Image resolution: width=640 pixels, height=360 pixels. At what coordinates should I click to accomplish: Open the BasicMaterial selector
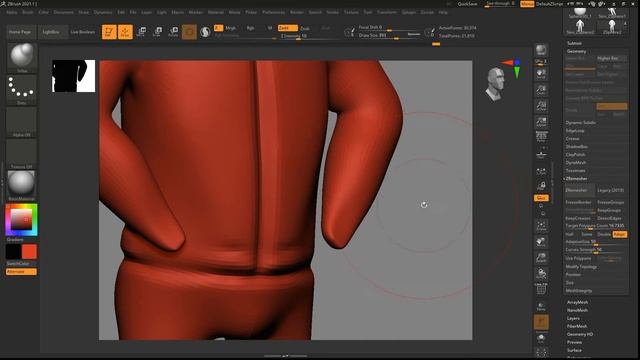(x=22, y=186)
